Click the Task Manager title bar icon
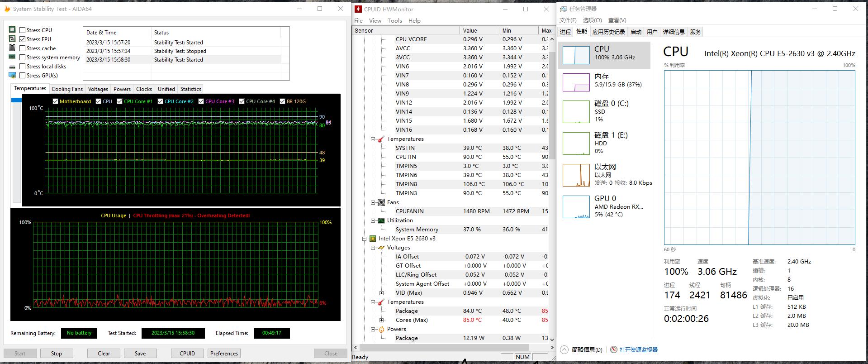The height and width of the screenshot is (364, 868). (x=564, y=9)
